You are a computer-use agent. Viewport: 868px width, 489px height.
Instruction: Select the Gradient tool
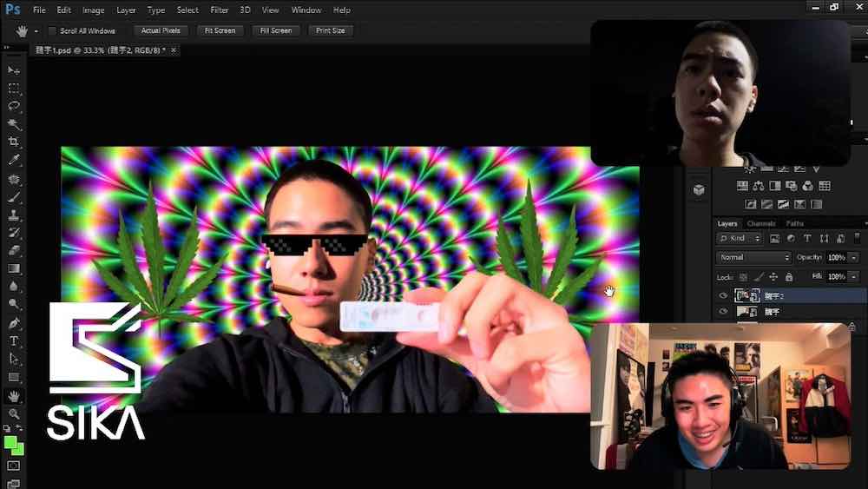click(x=14, y=268)
